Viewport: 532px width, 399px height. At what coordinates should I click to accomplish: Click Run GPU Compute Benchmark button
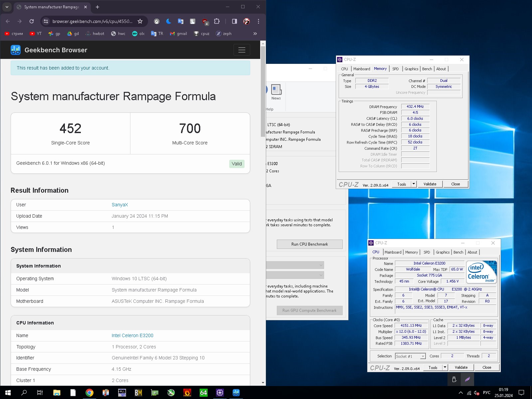click(309, 310)
